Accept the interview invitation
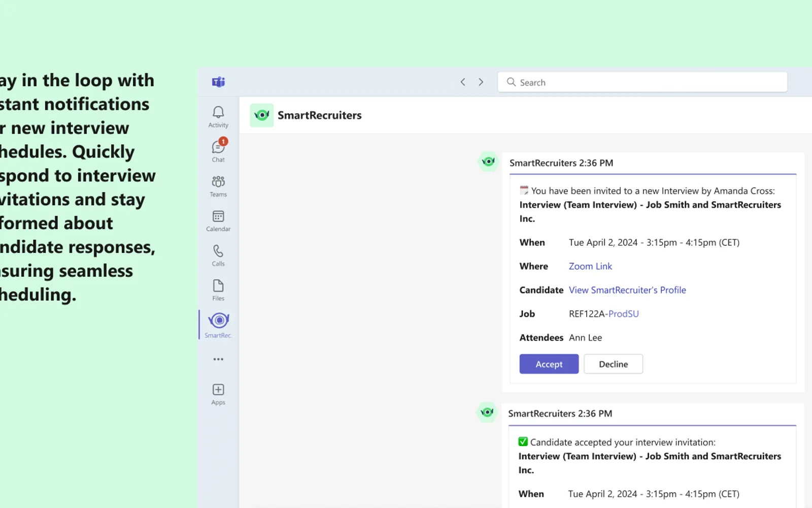Image resolution: width=812 pixels, height=508 pixels. tap(549, 364)
